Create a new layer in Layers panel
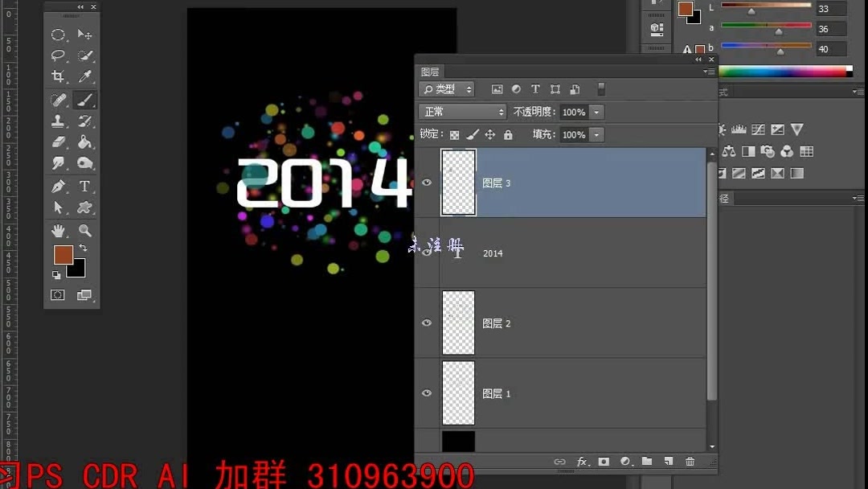Image resolution: width=868 pixels, height=489 pixels. click(x=669, y=462)
